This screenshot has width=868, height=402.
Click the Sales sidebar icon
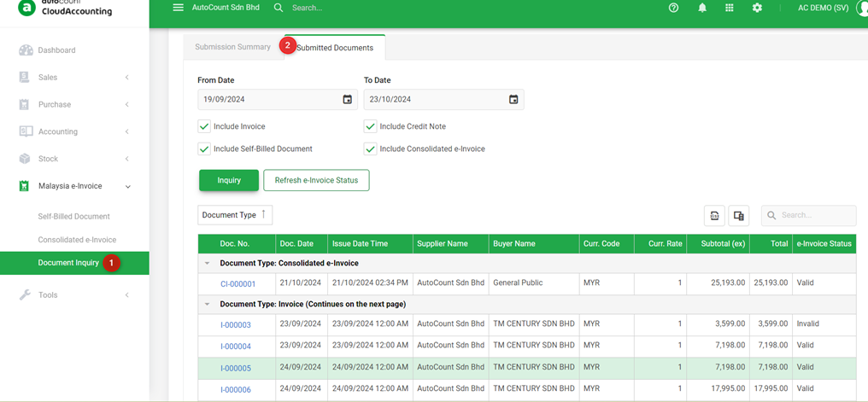coord(25,78)
